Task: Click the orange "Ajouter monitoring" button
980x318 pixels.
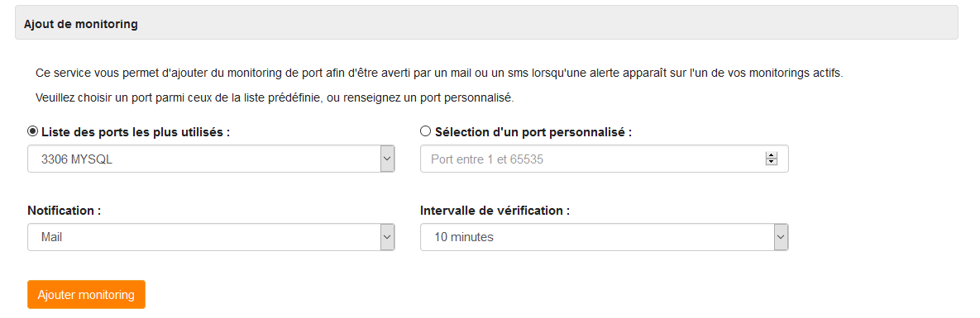Action: [x=86, y=294]
